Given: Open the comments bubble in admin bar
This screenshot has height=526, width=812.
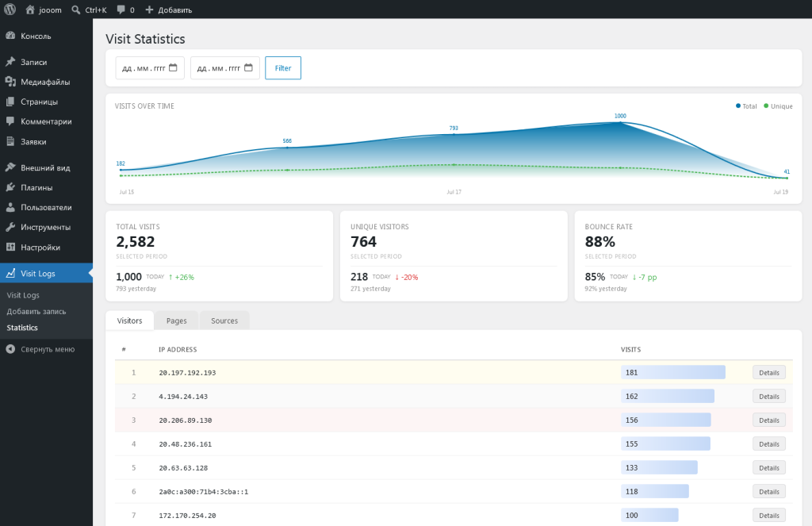Looking at the screenshot, I should [121, 10].
